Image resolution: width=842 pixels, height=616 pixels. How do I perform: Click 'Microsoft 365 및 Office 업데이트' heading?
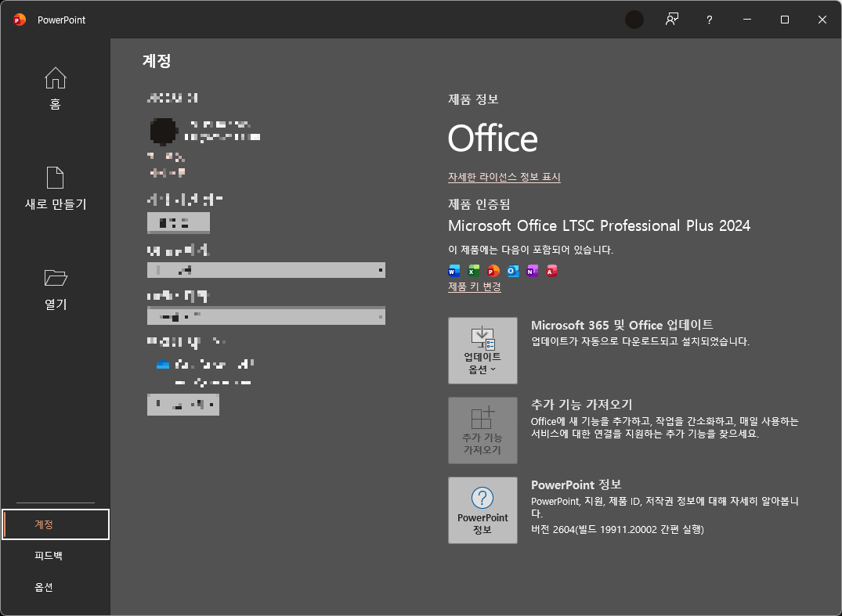(x=622, y=325)
